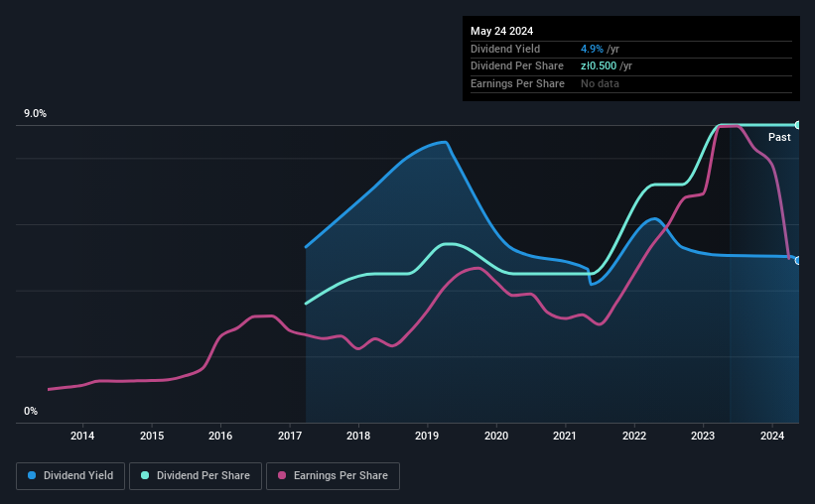This screenshot has width=815, height=504.
Task: Click the May 24 2024 tooltip date header
Action: (x=501, y=31)
